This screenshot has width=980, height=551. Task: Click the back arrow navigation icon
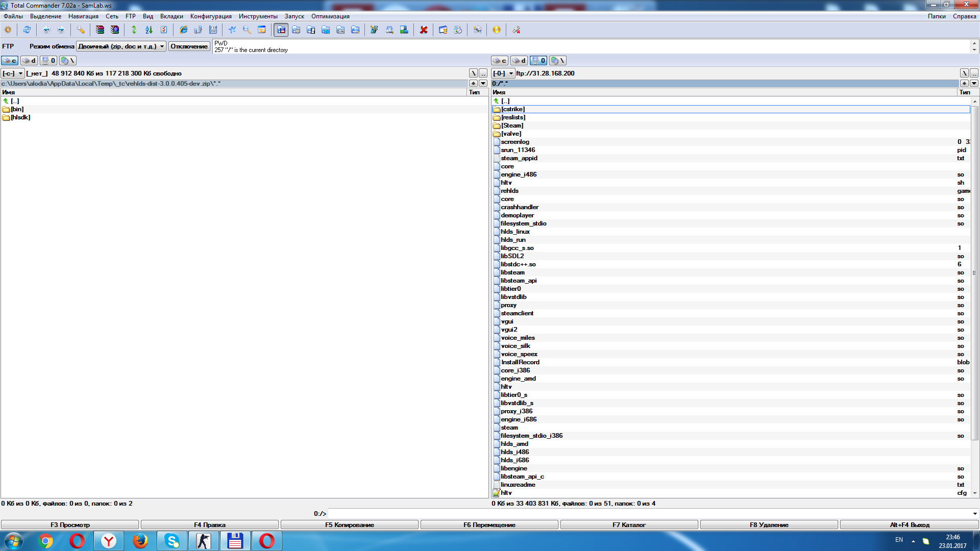(x=46, y=30)
